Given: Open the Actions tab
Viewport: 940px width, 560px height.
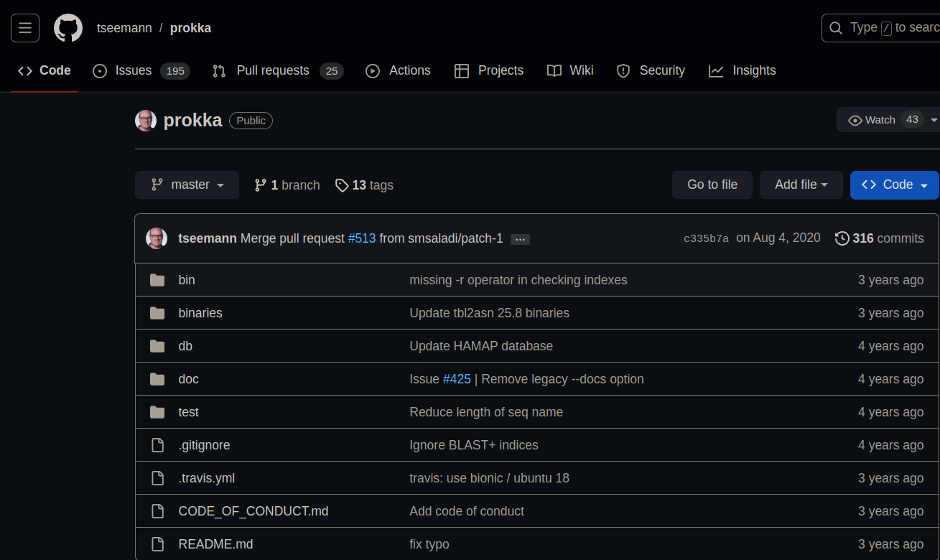Looking at the screenshot, I should coord(398,70).
